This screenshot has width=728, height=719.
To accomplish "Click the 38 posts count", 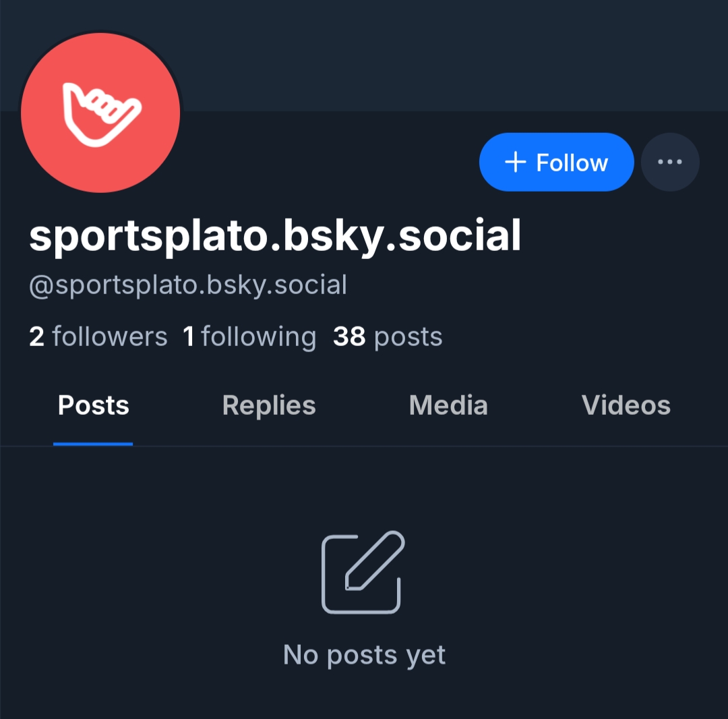I will 388,337.
